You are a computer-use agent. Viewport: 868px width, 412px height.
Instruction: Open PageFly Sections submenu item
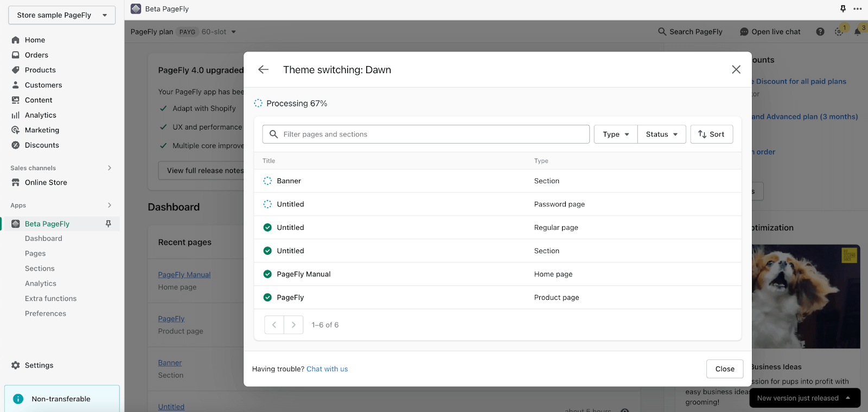pos(40,268)
